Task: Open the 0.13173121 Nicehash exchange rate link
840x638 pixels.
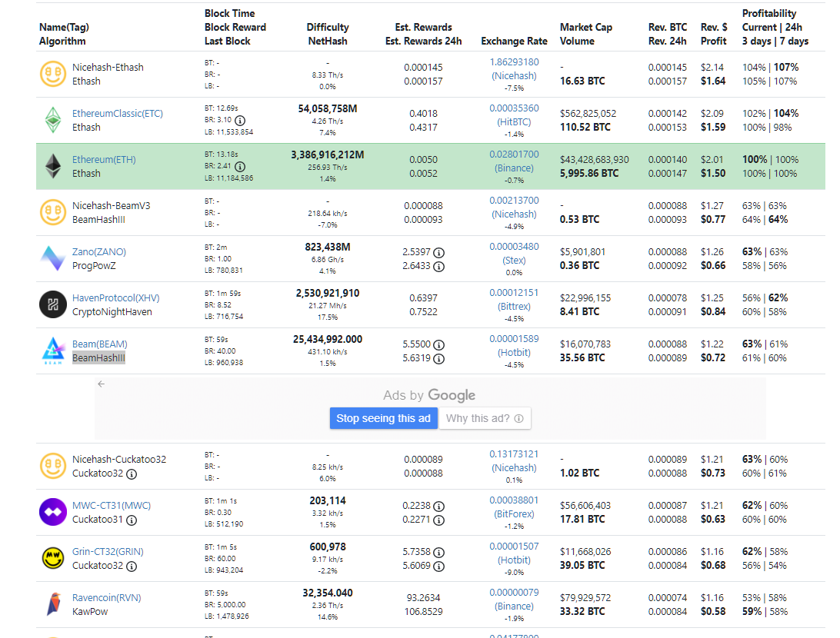Action: pyautogui.click(x=515, y=461)
